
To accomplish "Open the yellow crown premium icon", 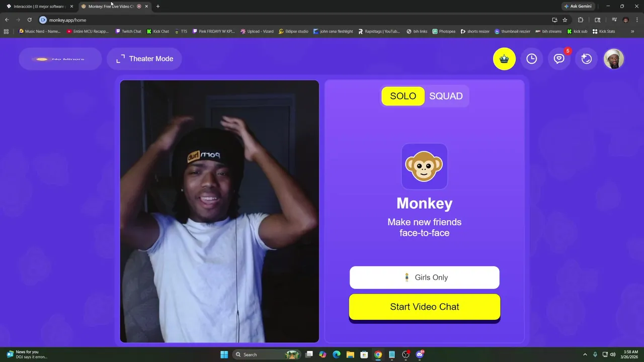I will pyautogui.click(x=504, y=59).
